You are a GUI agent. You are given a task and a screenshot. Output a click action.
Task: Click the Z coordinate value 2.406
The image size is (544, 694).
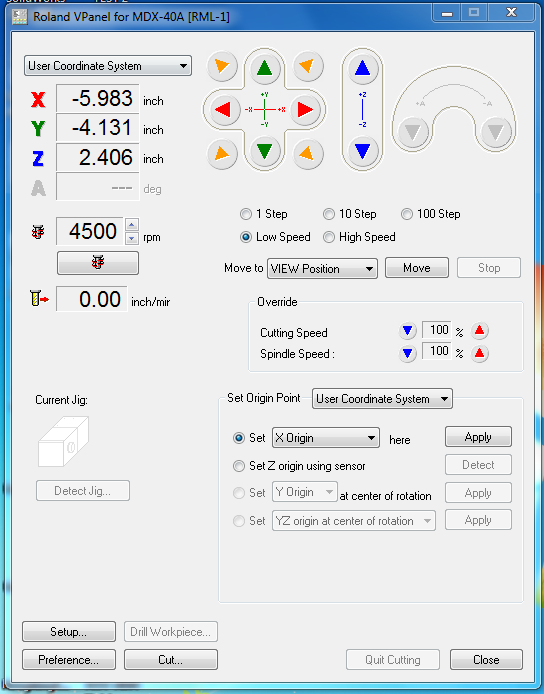click(98, 158)
